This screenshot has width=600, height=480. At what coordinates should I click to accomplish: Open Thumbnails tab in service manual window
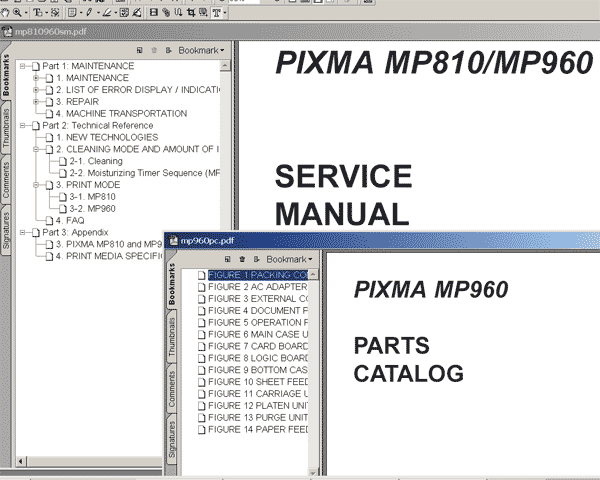coord(6,127)
